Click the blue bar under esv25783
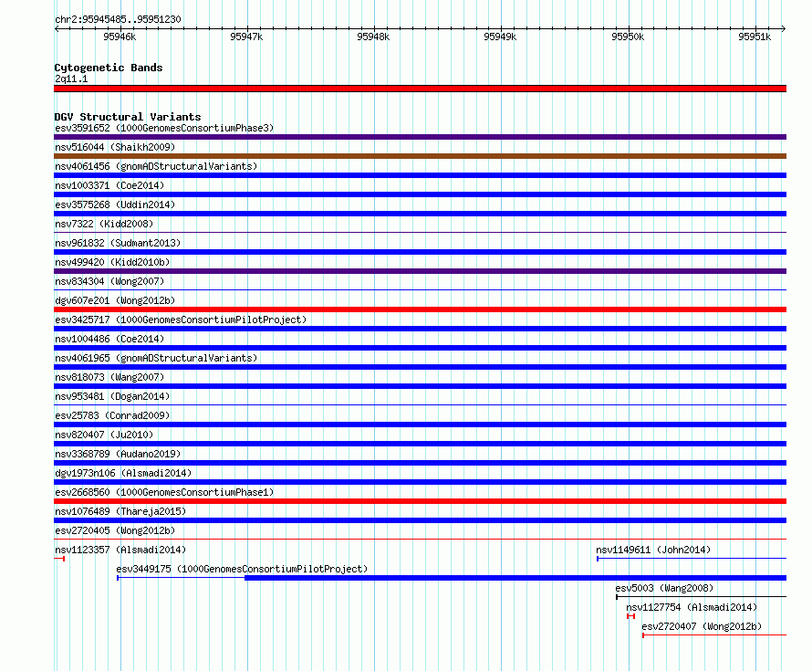This screenshot has height=671, width=812. coord(420,425)
